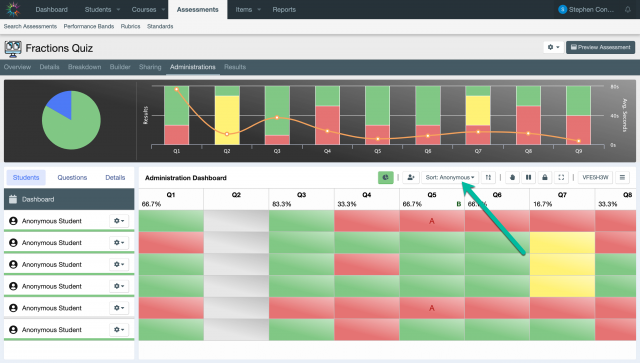
Task: Toggle the green pie chart button
Action: tap(385, 178)
